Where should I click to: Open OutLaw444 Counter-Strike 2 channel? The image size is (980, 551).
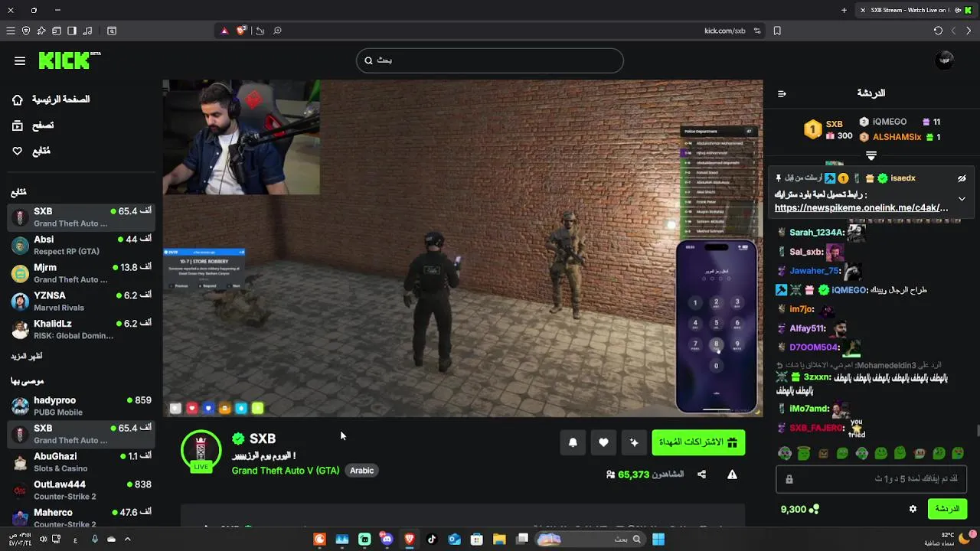(x=81, y=491)
